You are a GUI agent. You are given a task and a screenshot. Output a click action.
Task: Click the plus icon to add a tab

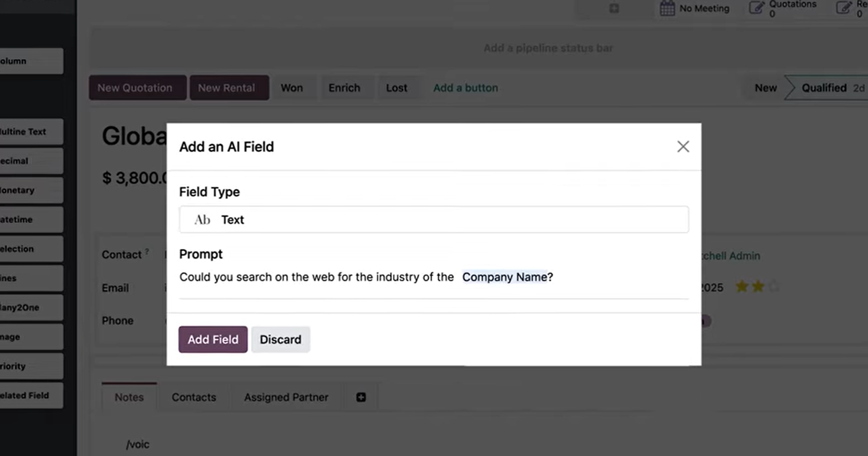click(x=361, y=397)
